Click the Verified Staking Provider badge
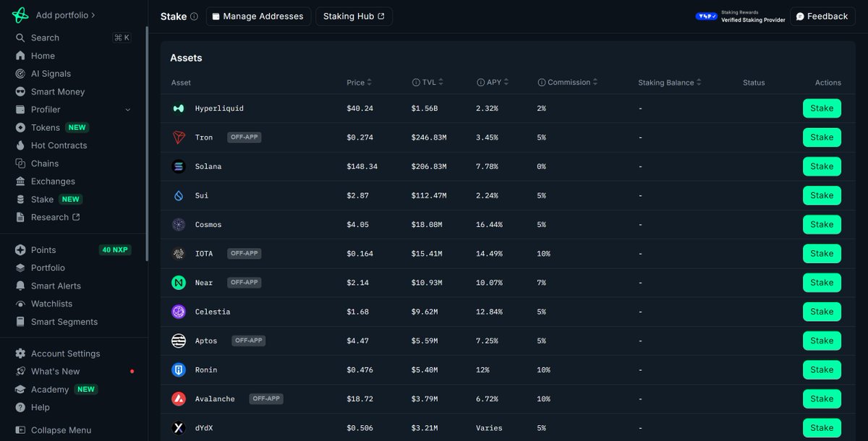868x441 pixels. [x=741, y=16]
